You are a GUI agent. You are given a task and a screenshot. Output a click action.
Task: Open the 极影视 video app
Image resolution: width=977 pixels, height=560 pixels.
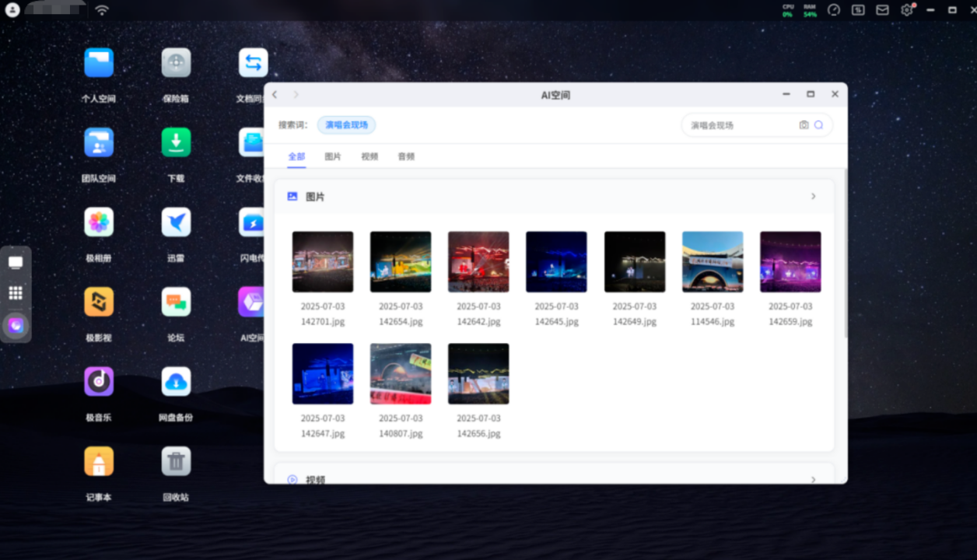pyautogui.click(x=99, y=302)
